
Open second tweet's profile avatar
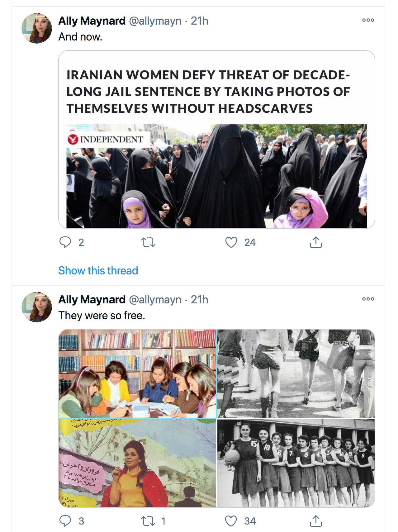(37, 307)
